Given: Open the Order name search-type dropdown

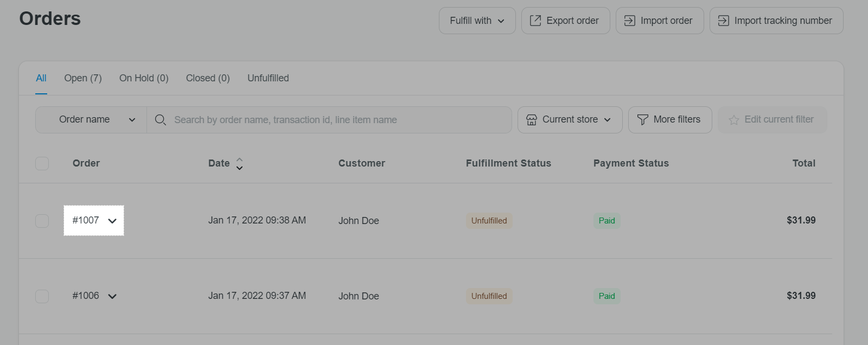Looking at the screenshot, I should pyautogui.click(x=91, y=120).
